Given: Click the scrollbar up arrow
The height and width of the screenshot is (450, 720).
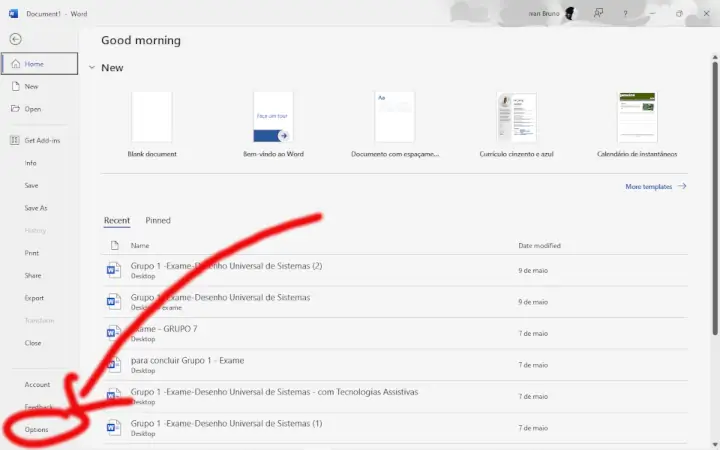Looking at the screenshot, I should 714,57.
